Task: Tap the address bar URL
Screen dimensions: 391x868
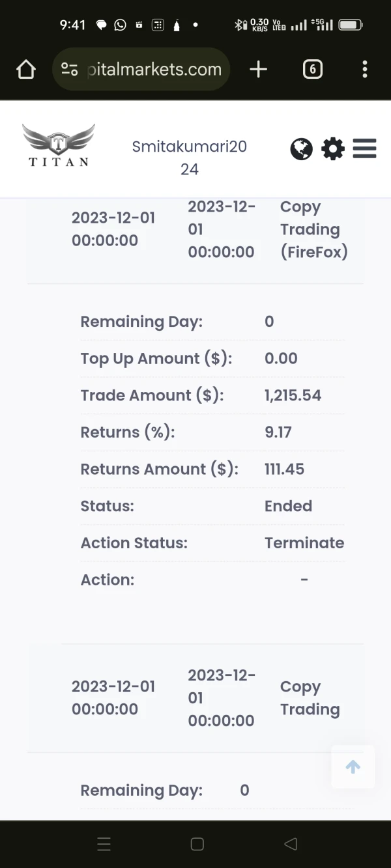Action: (154, 69)
